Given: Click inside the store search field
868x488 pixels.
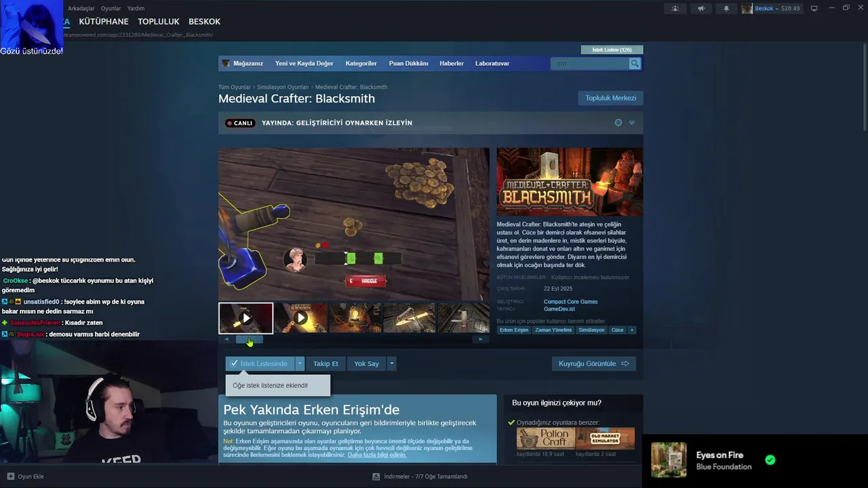Looking at the screenshot, I should point(590,64).
